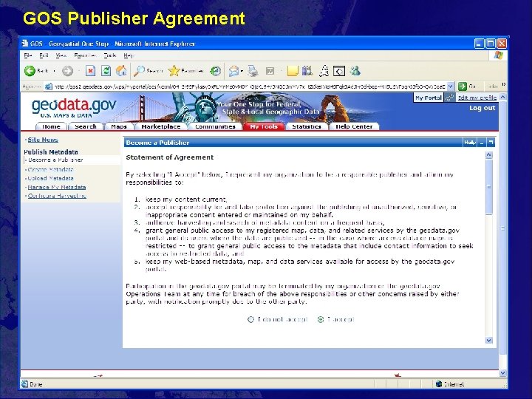Switch to the Home tab
This screenshot has width=532, height=399.
pos(51,126)
